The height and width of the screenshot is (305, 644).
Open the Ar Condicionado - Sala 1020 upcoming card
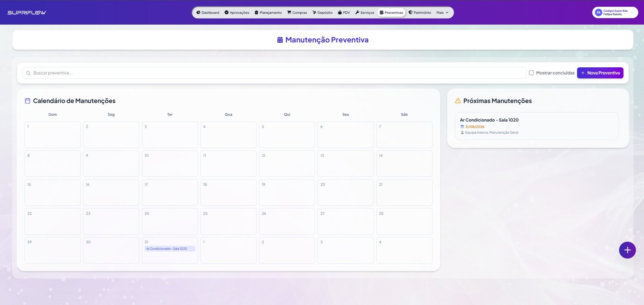point(537,126)
